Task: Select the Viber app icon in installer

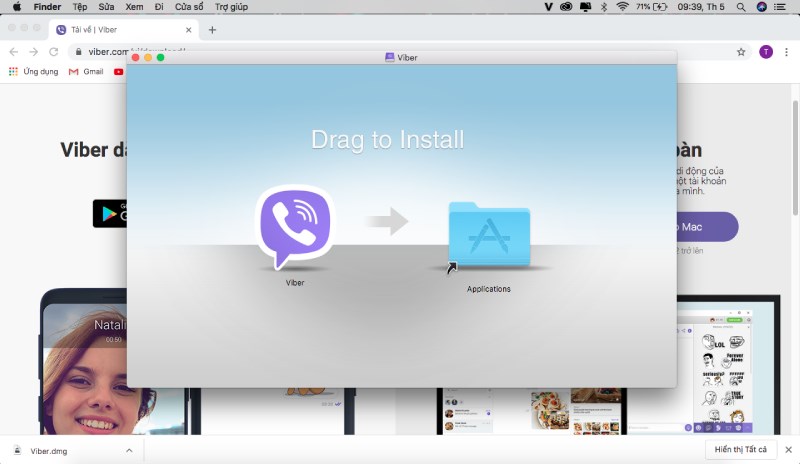Action: click(x=295, y=227)
